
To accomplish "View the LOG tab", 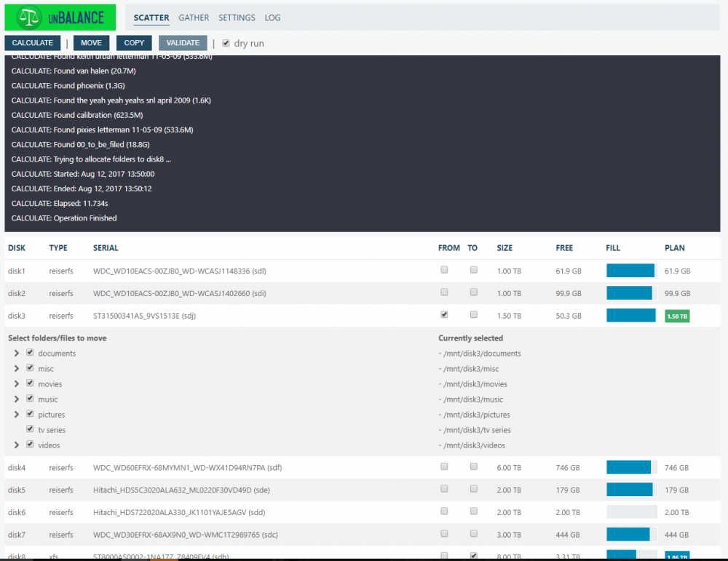I will pyautogui.click(x=272, y=17).
